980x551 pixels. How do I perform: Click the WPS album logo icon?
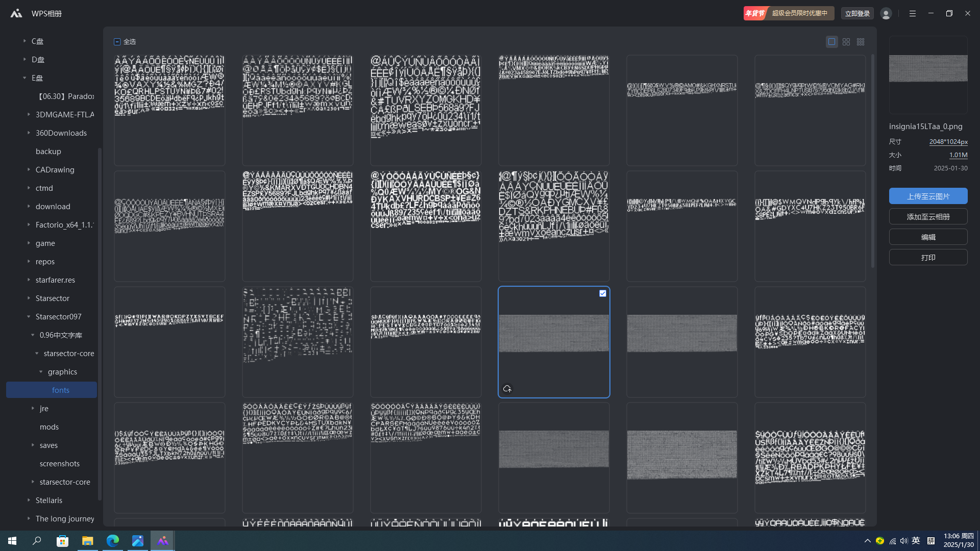click(x=16, y=14)
